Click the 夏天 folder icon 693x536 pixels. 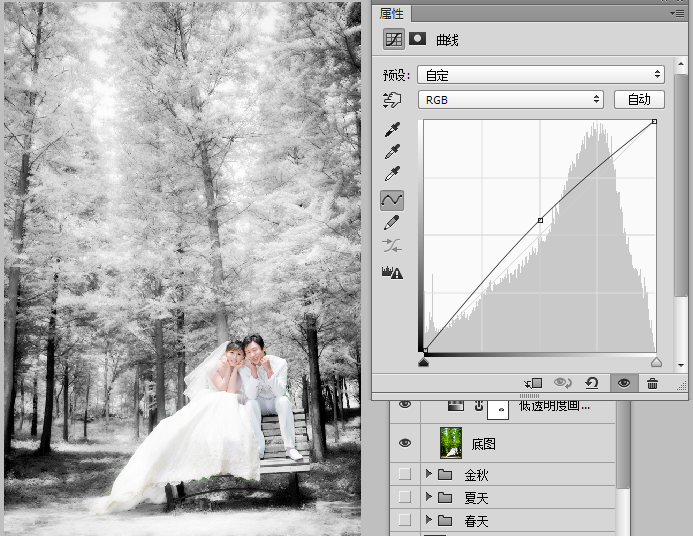pos(445,498)
